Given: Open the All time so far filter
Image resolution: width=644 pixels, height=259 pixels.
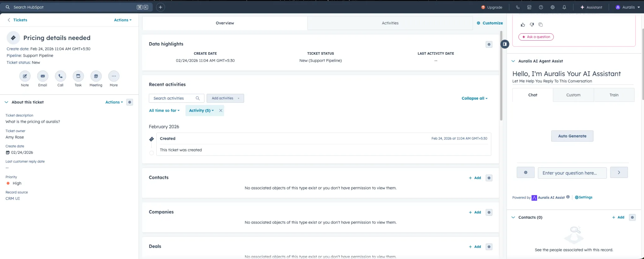Looking at the screenshot, I should pyautogui.click(x=164, y=110).
